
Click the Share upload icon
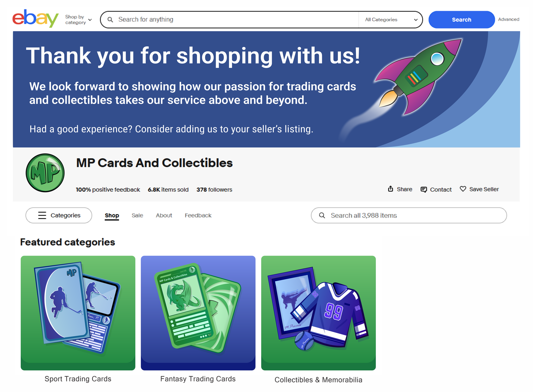click(390, 189)
